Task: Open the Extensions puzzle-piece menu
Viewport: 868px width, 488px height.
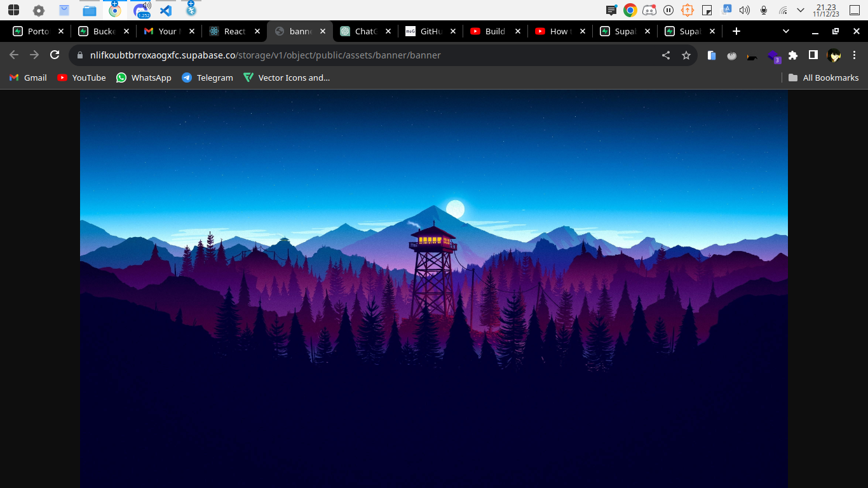Action: pyautogui.click(x=792, y=55)
